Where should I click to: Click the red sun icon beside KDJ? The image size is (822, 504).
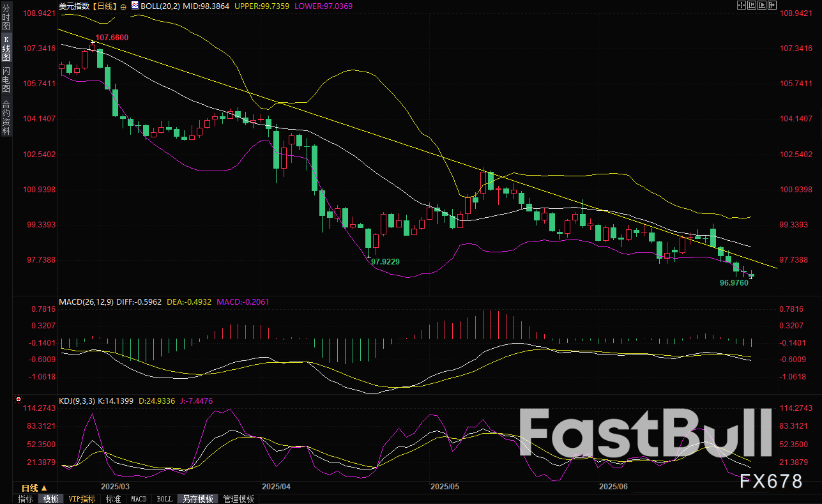pos(17,401)
